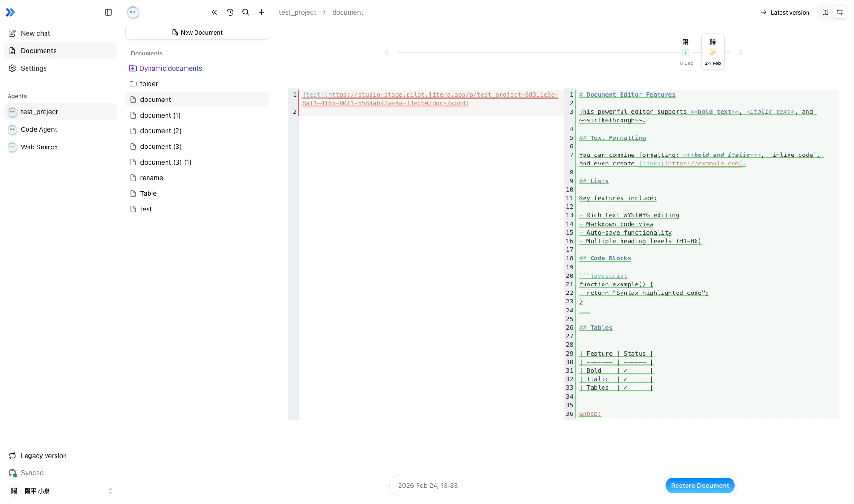Click the 'Auto-save functionality' line

click(625, 233)
